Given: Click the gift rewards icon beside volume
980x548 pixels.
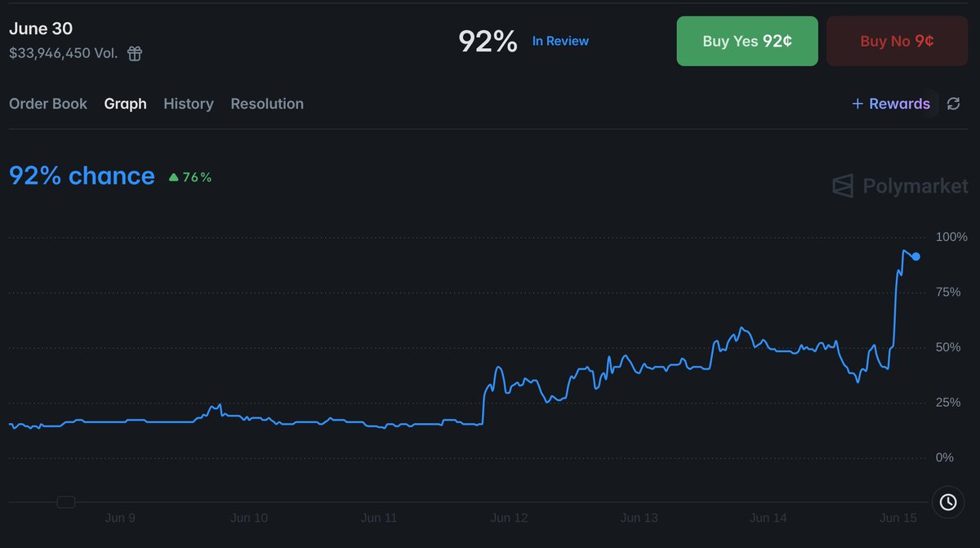Looking at the screenshot, I should [x=135, y=54].
